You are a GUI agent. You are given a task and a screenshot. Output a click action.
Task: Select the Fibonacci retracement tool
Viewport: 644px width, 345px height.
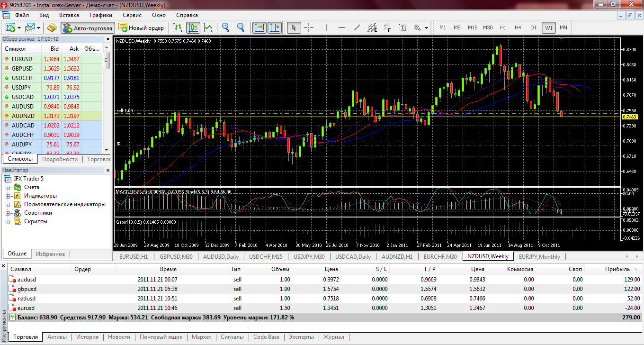(x=387, y=27)
